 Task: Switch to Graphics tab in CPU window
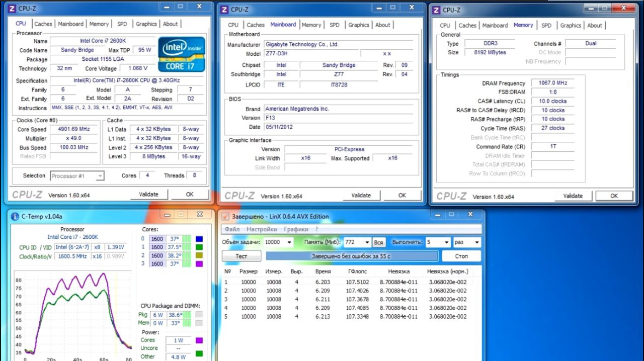click(x=146, y=24)
